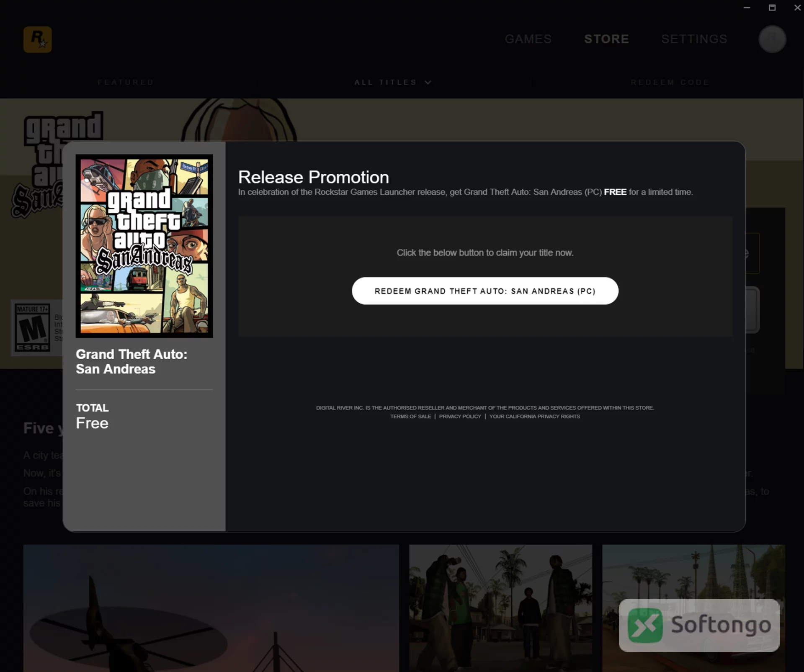Maximize the launcher window
Screen dimensions: 804x672
[772, 8]
